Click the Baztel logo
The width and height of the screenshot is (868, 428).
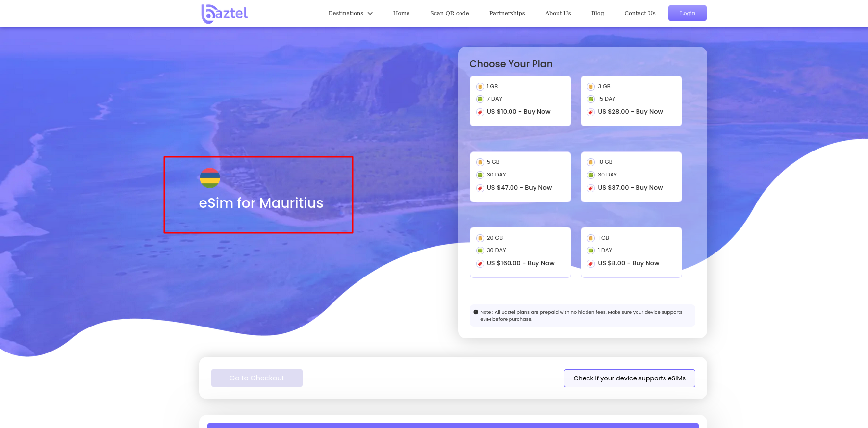coord(225,14)
